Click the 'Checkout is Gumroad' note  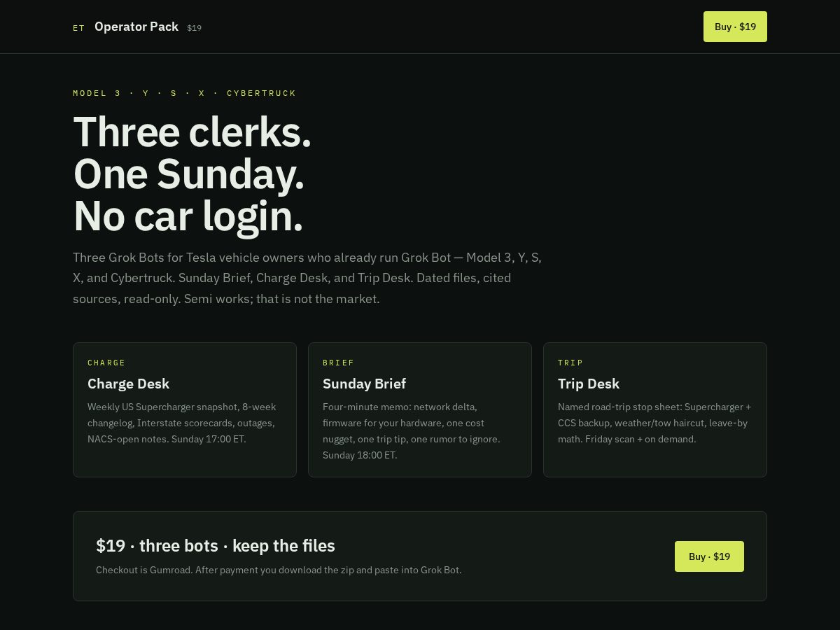click(x=279, y=570)
